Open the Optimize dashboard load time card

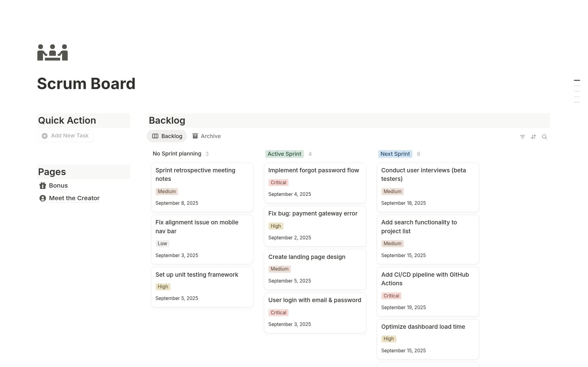(x=423, y=327)
